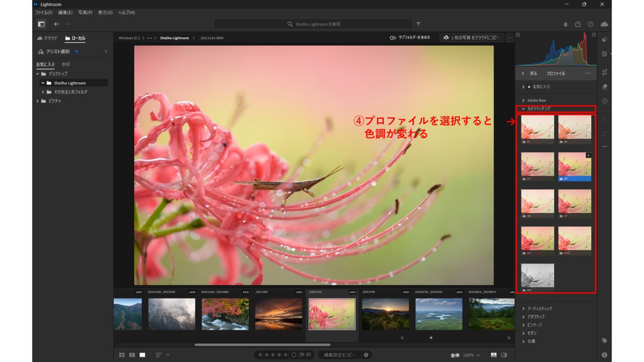
Task: Click the keyword tag icon
Action: tap(604, 341)
